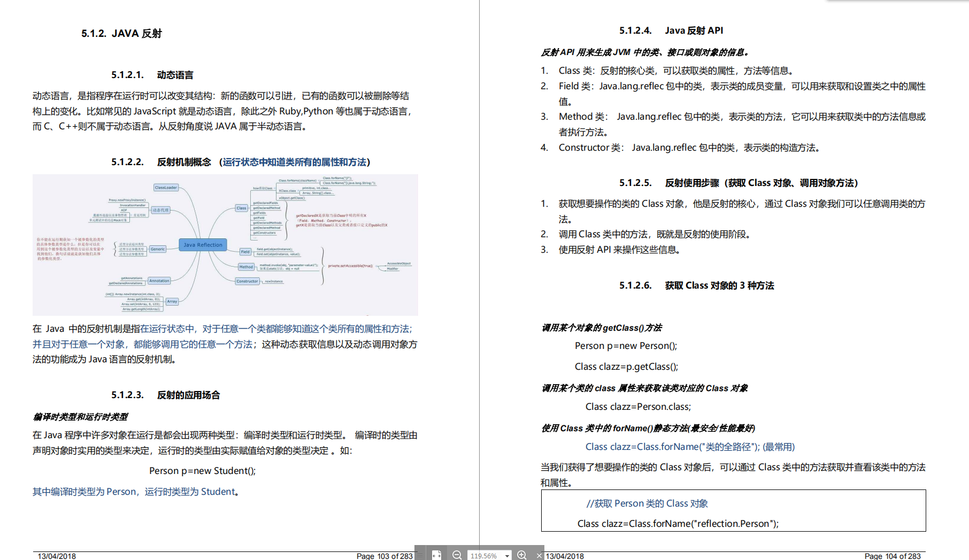The width and height of the screenshot is (969, 560).
Task: Click the 119.56% zoom input field
Action: [486, 556]
